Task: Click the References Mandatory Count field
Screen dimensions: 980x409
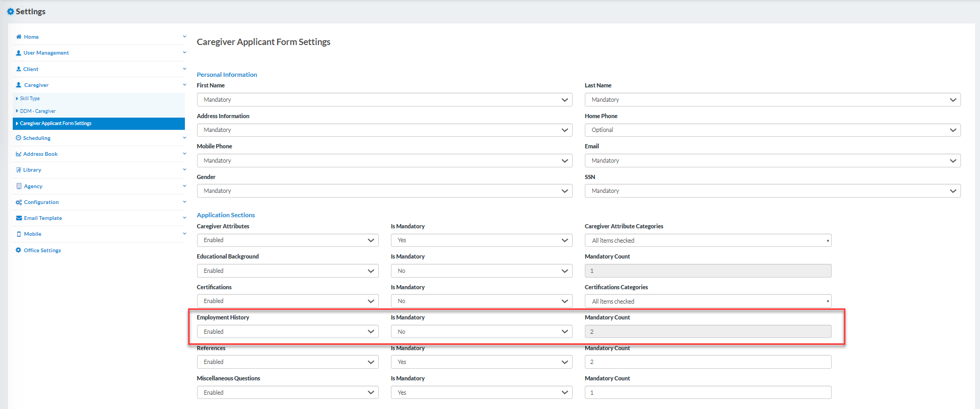Action: click(x=707, y=362)
